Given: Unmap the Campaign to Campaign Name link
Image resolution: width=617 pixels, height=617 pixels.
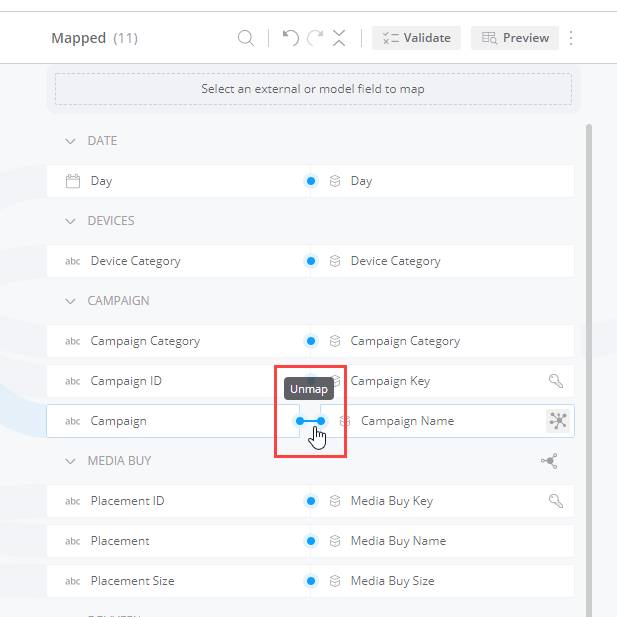Looking at the screenshot, I should pos(310,421).
